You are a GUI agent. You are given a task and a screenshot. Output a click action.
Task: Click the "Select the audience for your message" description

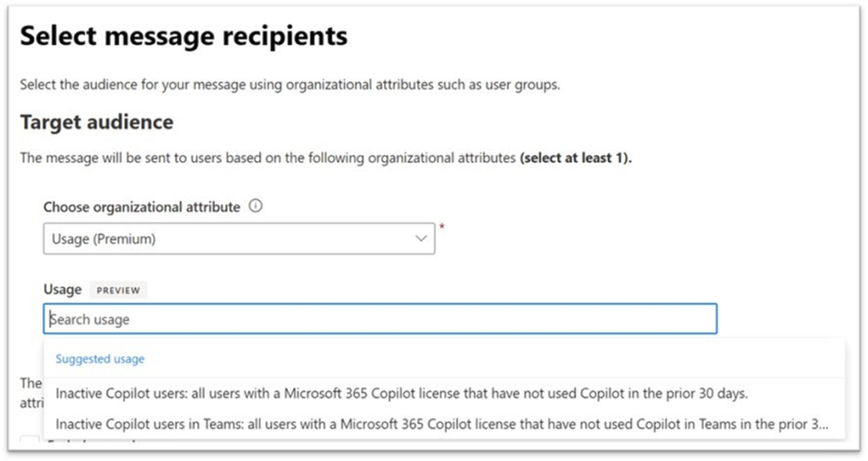click(x=289, y=84)
